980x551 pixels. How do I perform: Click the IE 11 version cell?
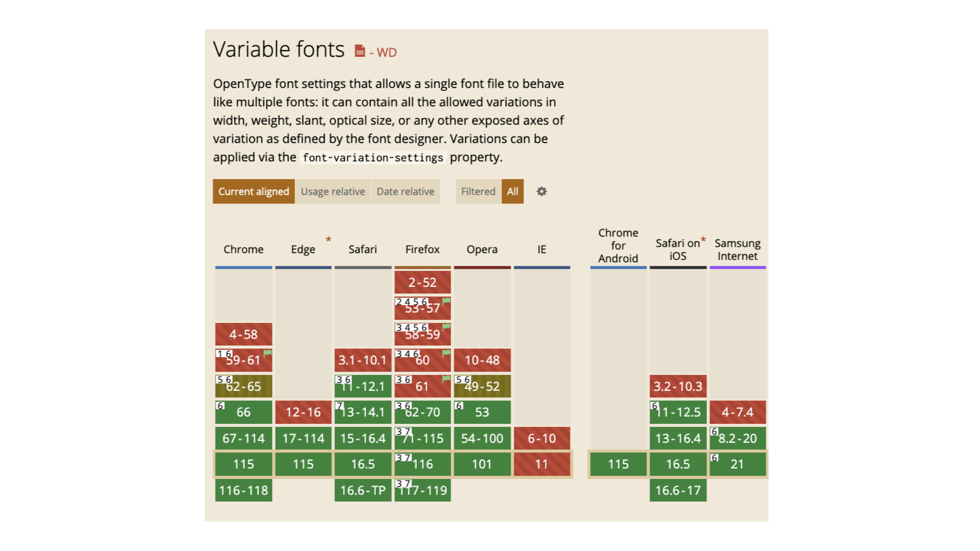coord(542,464)
